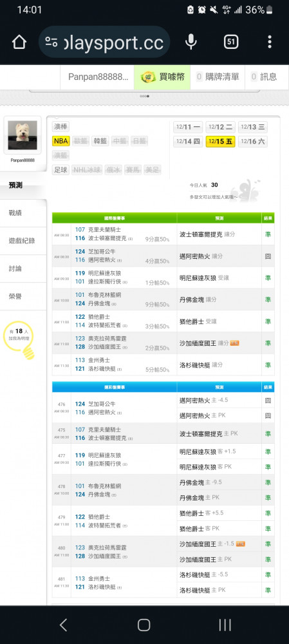289x644 pixels.
Task: Select the 足球 league tag
Action: point(61,169)
